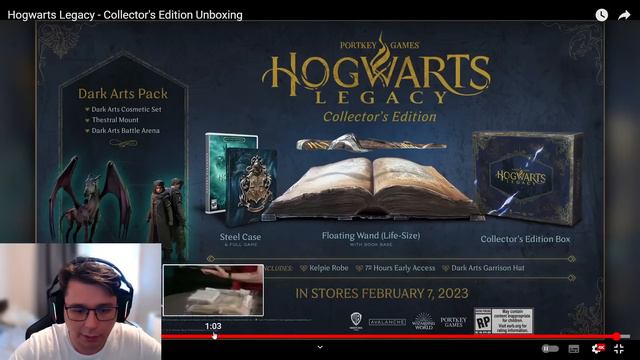Click the 'Steel Case' label
The width and height of the screenshot is (640, 360).
[240, 237]
